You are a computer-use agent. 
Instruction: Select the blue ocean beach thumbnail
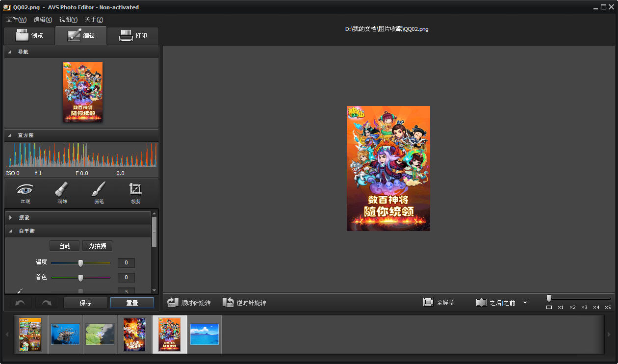(204, 334)
